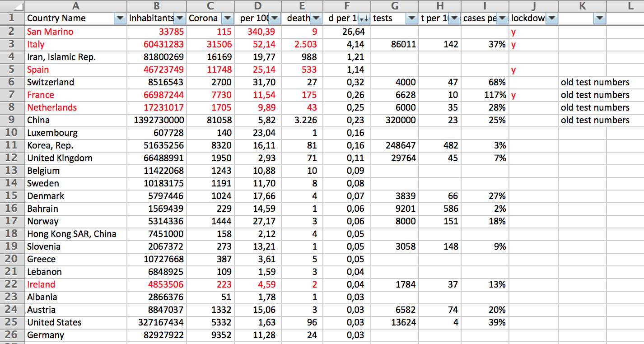The height and width of the screenshot is (344, 644).
Task: Expand the filter arrow in column D header
Action: point(275,19)
